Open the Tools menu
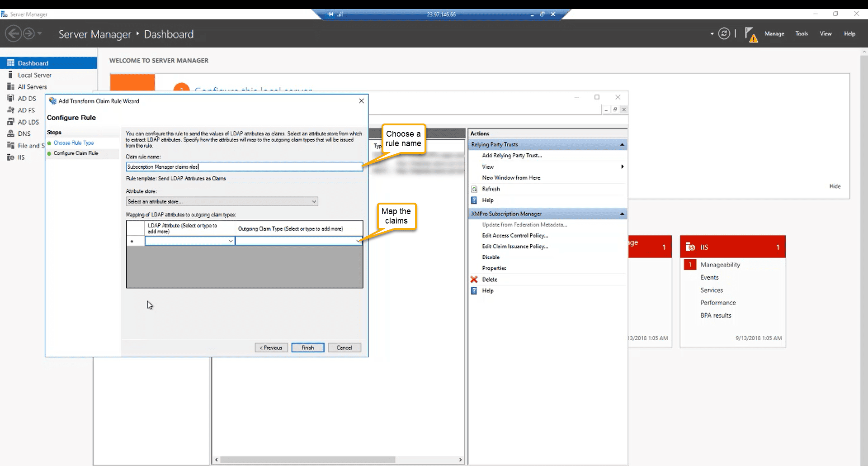Screen dimensions: 868x466 point(802,34)
